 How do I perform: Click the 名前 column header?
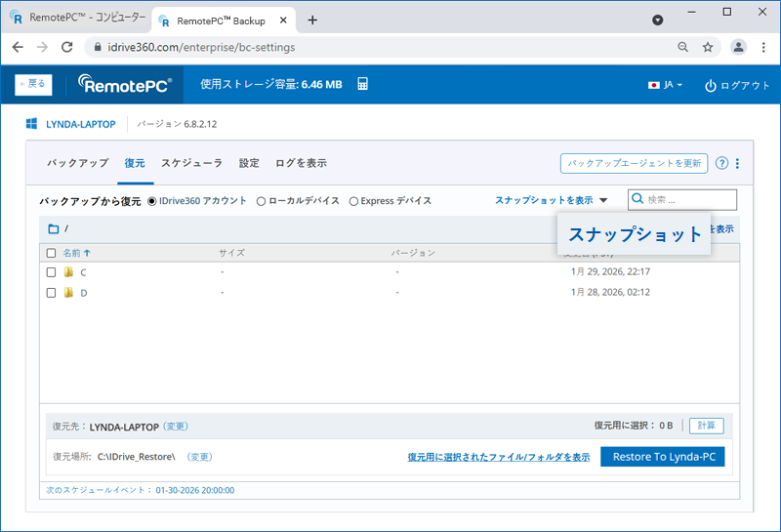point(71,253)
